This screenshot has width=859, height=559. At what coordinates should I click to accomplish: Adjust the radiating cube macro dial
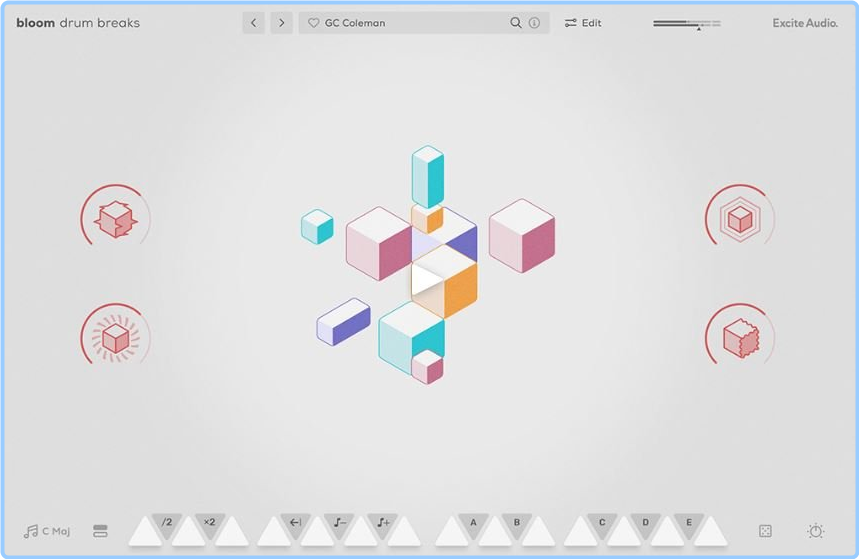click(x=116, y=337)
